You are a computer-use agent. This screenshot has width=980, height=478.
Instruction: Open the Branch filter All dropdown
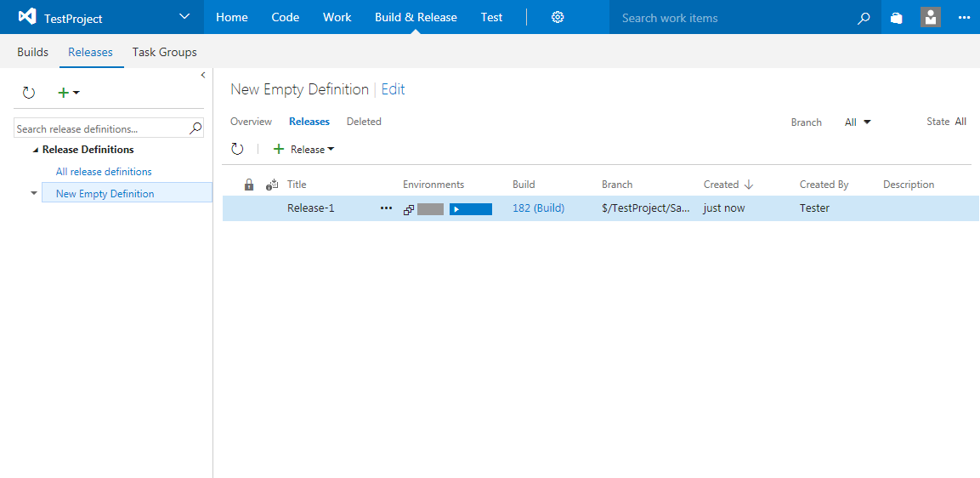pos(858,122)
